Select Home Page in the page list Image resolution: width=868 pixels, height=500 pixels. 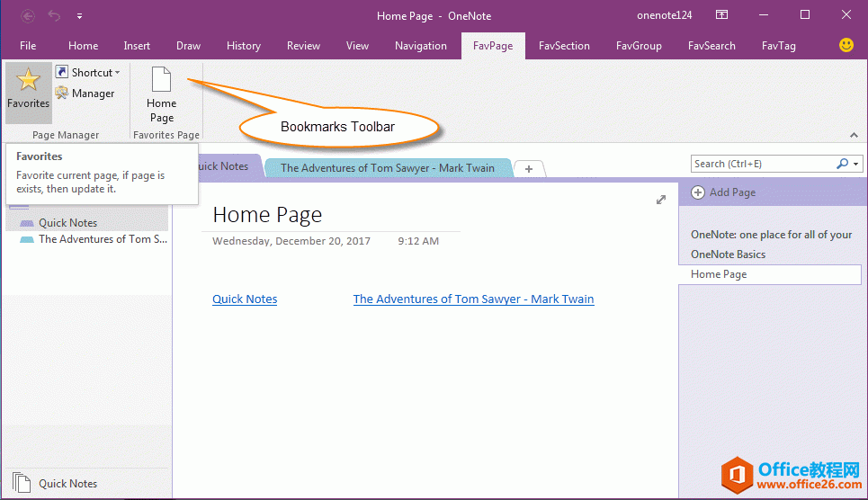[x=770, y=274]
